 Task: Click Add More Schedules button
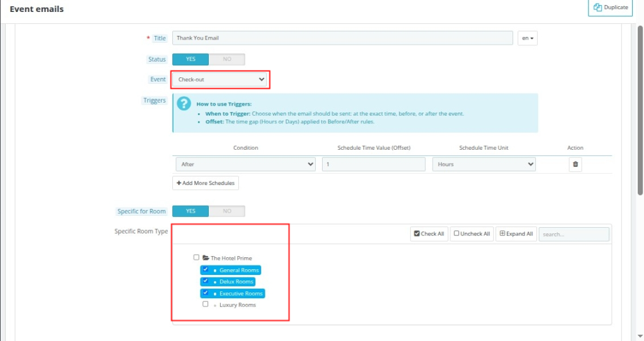206,183
